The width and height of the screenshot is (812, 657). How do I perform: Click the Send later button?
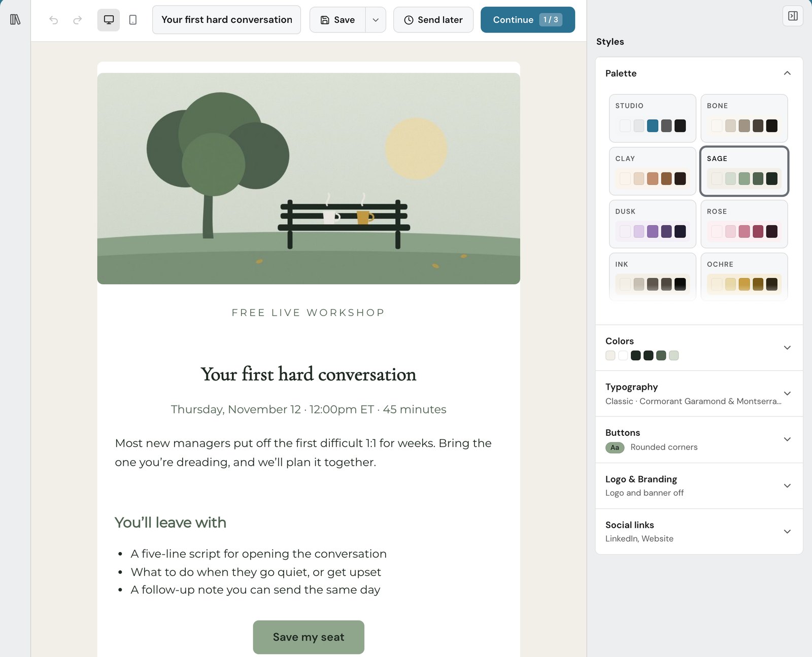point(433,20)
